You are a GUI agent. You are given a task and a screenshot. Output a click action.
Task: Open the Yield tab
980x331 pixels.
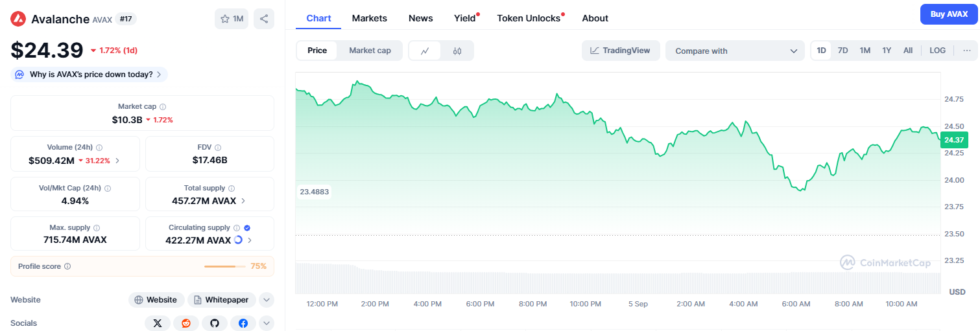coord(465,18)
